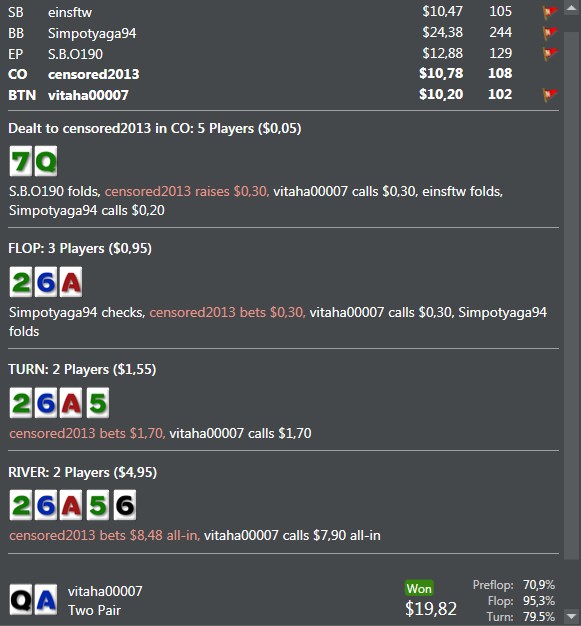Viewport: 581px width, 626px height.
Task: Click the blue A showdown card
Action: (x=46, y=600)
